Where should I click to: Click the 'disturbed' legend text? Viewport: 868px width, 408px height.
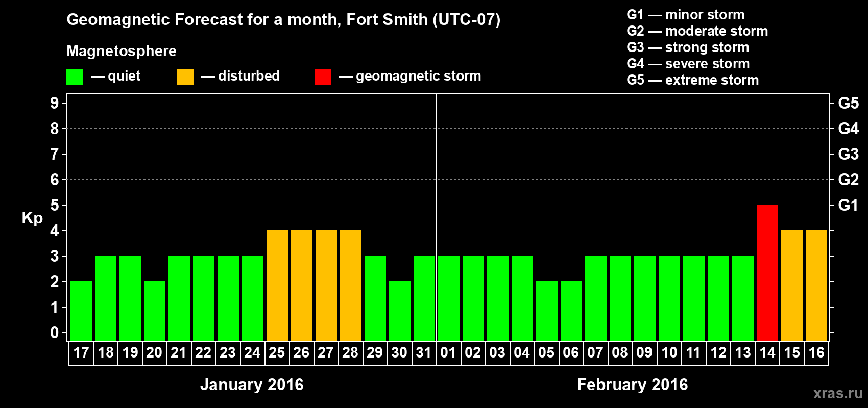249,76
